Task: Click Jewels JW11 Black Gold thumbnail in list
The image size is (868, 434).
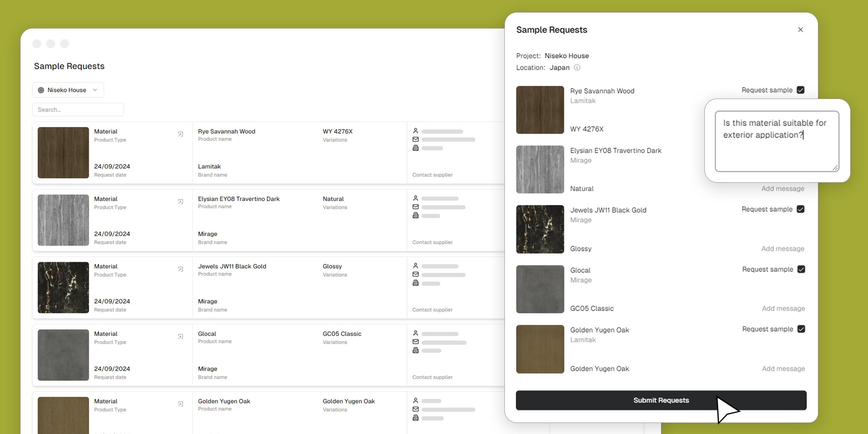Action: coord(63,287)
